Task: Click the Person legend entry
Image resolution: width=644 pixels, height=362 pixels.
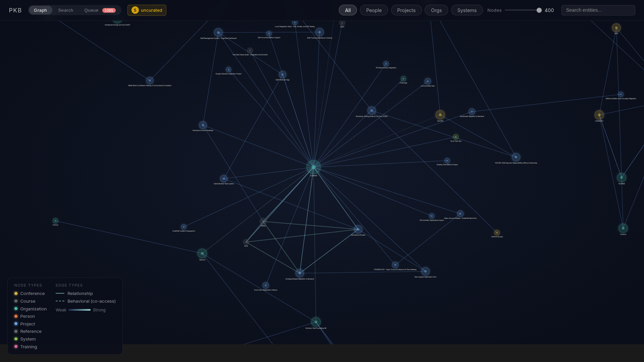Action: [x=24, y=316]
